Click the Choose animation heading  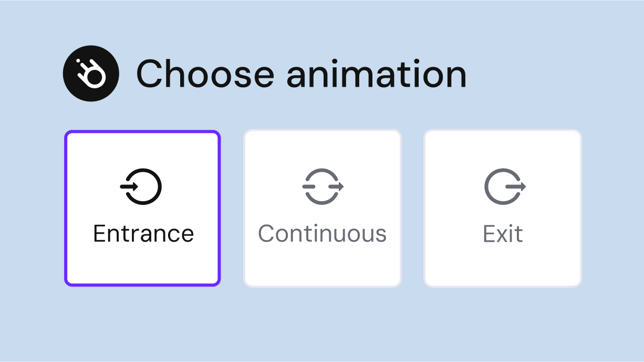click(x=301, y=74)
